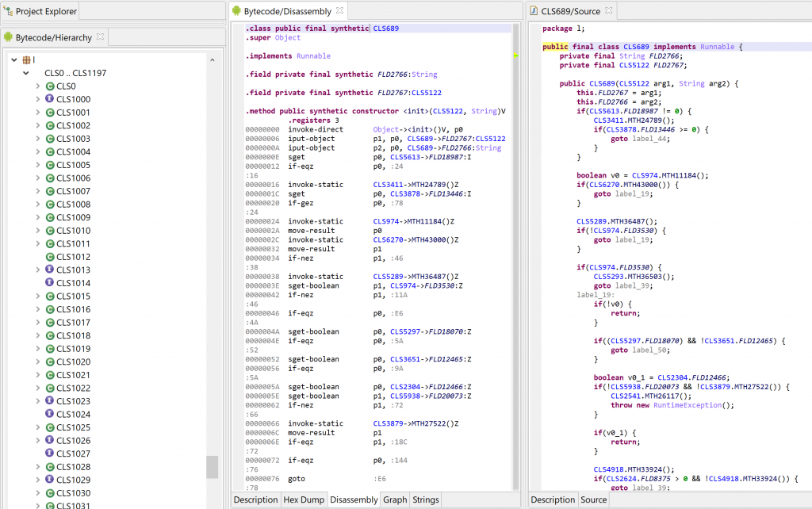Collapse the CLS0 .. CLS1197 group

coord(26,73)
